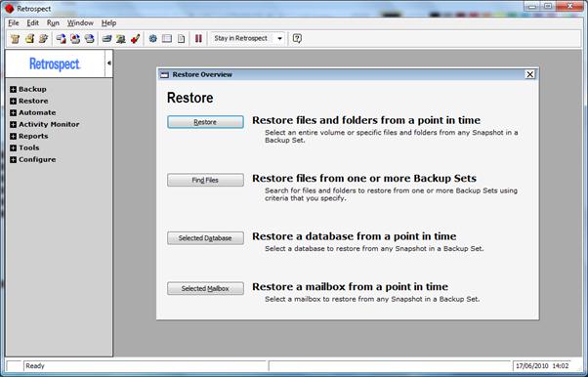This screenshot has width=588, height=377.
Task: Expand the Automate section in sidebar
Action: click(13, 112)
